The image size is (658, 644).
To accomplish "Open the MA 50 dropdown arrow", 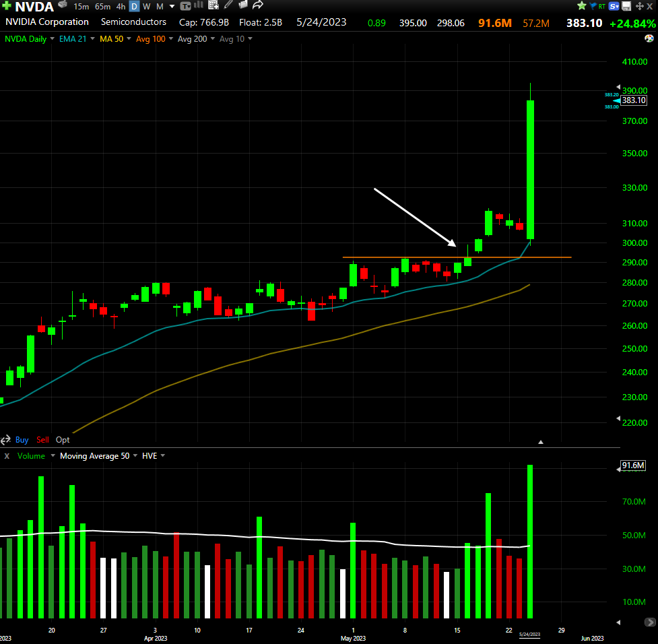I will click(x=129, y=38).
